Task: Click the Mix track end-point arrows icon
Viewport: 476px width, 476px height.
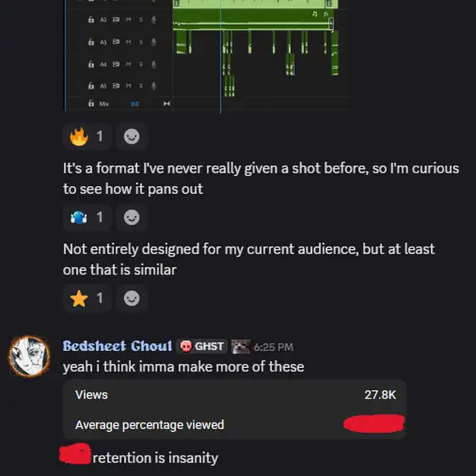Action: coord(167,104)
